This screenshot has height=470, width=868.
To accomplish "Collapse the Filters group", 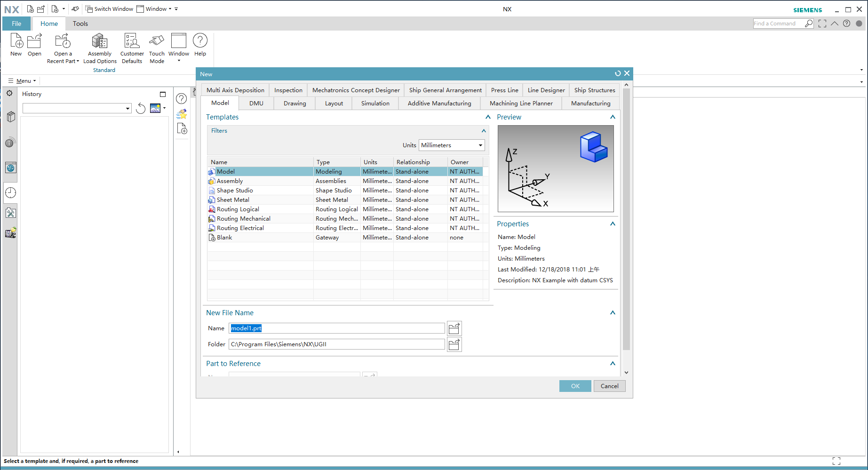I will pyautogui.click(x=484, y=131).
